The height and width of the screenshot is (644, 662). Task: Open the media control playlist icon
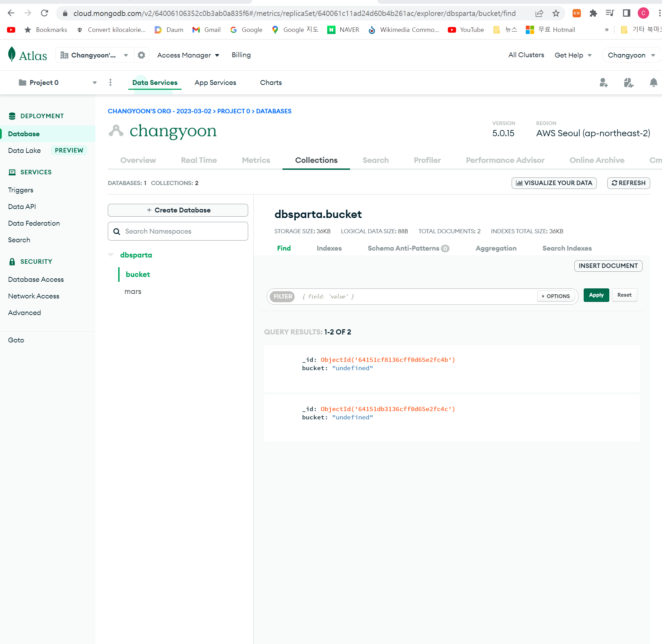tap(610, 13)
